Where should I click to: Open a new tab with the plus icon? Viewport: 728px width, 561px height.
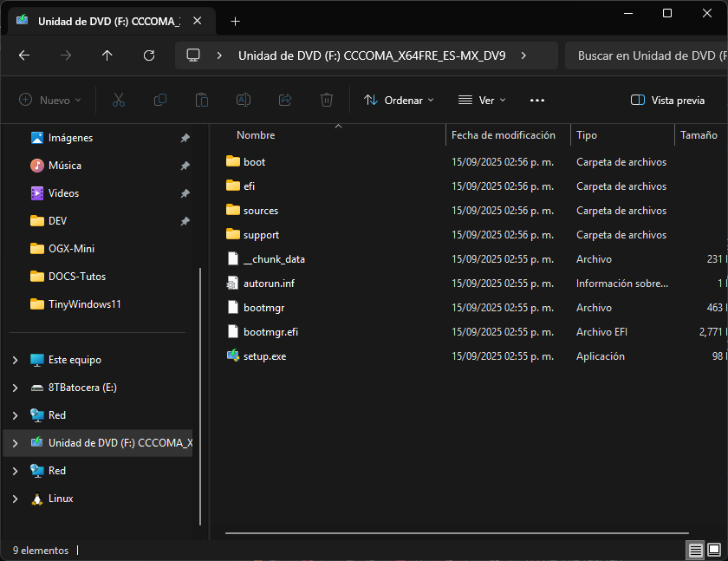click(x=235, y=21)
